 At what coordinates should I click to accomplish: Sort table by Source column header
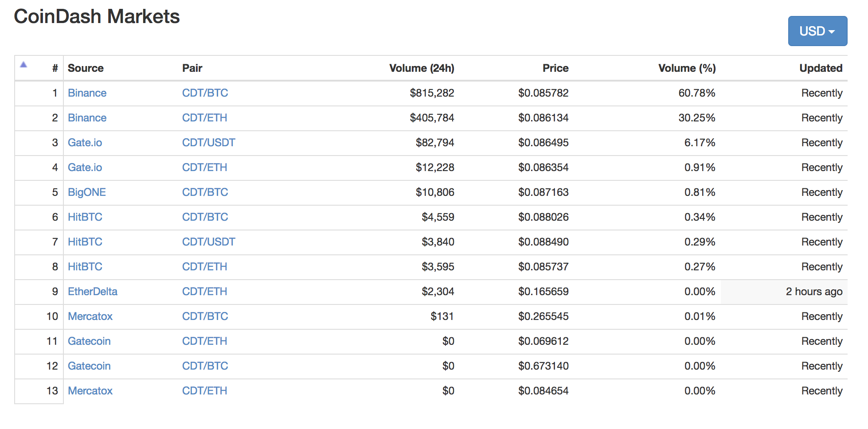[x=86, y=68]
